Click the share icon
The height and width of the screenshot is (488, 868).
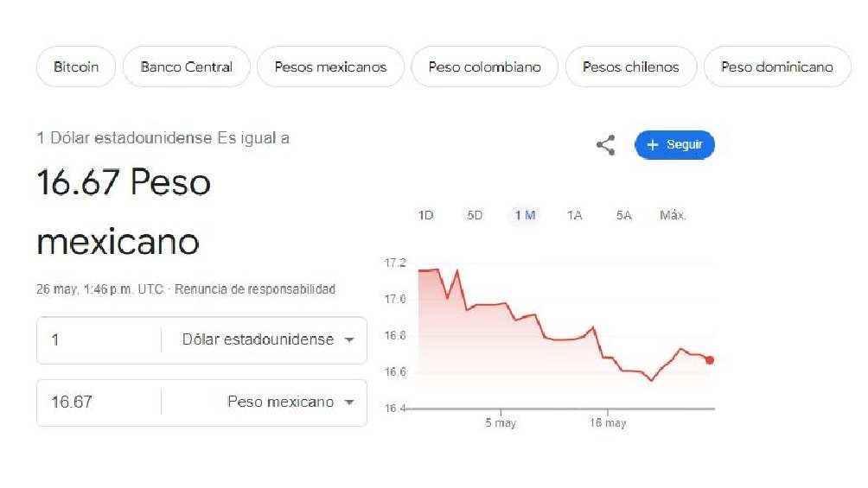pos(606,145)
